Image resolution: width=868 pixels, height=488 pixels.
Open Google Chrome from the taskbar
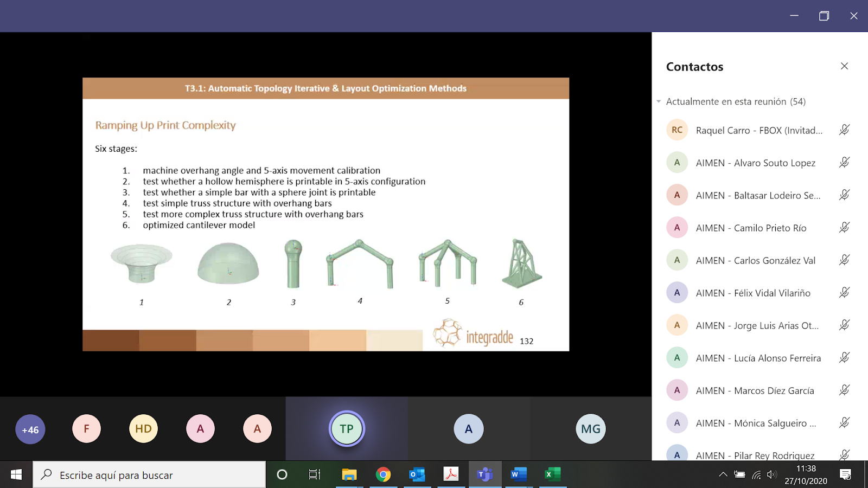[x=383, y=474]
